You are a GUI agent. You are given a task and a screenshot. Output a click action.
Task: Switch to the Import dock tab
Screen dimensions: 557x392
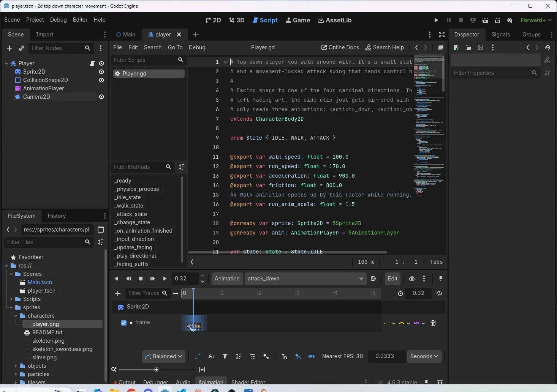[44, 35]
